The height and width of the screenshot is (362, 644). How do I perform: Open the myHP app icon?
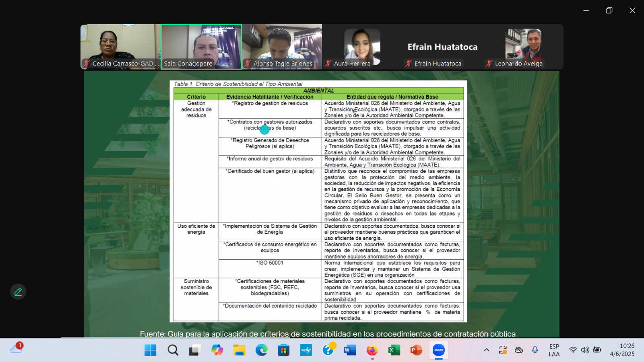coord(306,350)
